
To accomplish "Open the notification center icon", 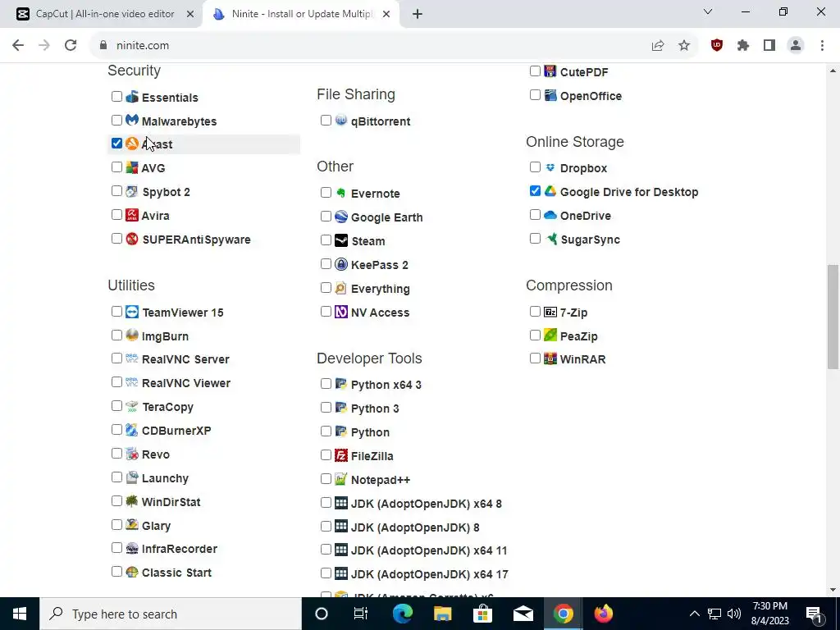I will (x=814, y=614).
